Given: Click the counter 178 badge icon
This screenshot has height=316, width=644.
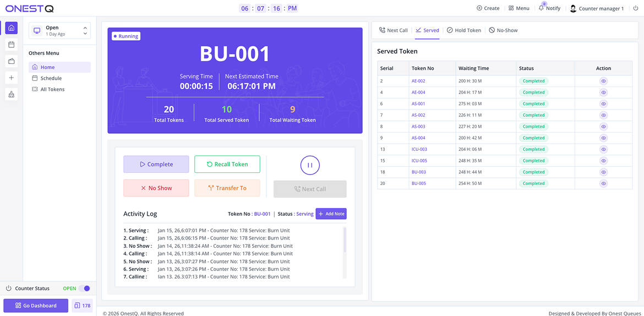Looking at the screenshot, I should (82, 306).
